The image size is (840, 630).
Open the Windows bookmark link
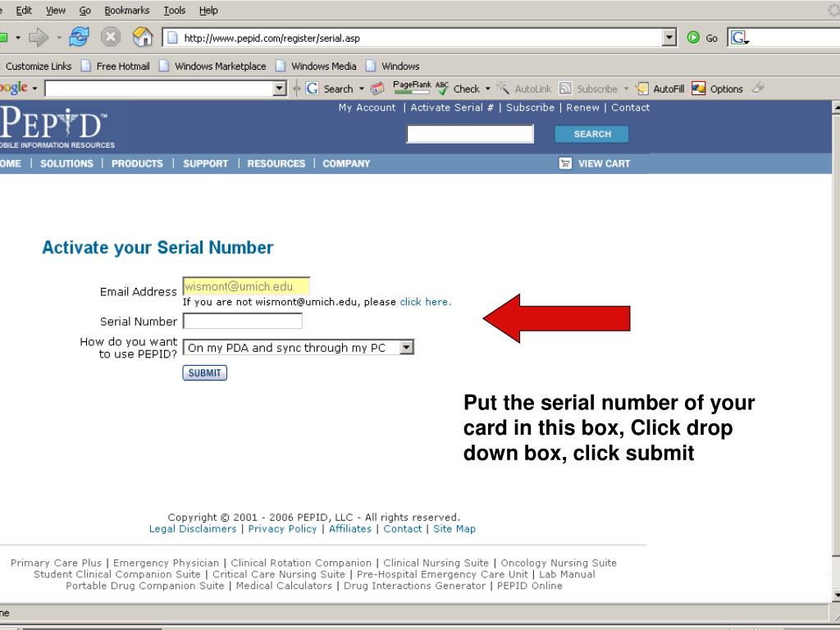click(x=400, y=66)
